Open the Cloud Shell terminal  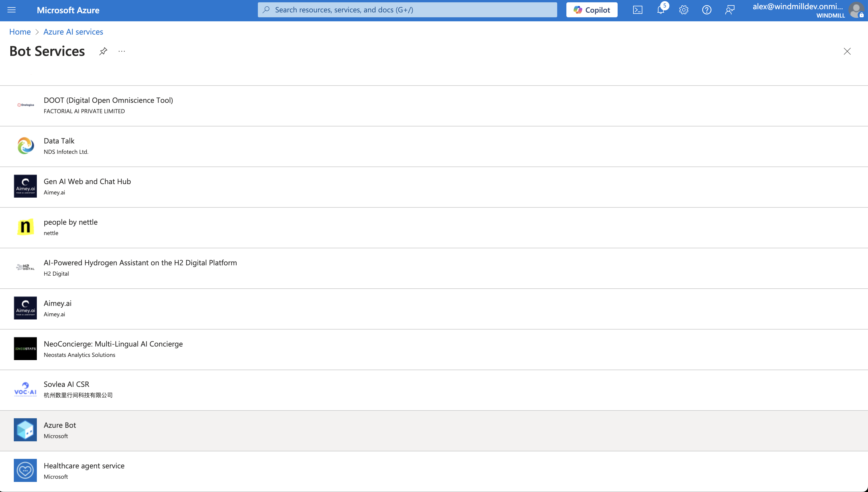coord(638,10)
